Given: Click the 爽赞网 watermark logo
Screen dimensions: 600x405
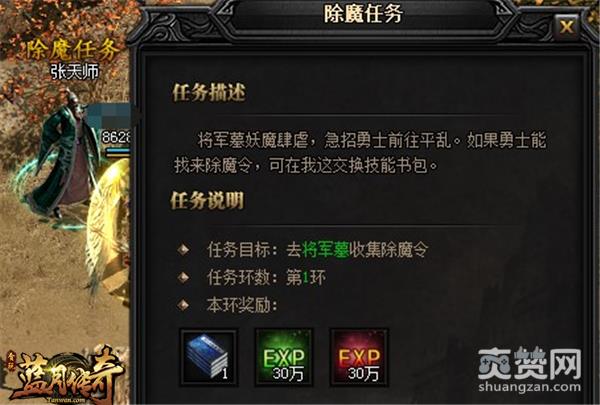Looking at the screenshot, I should (530, 364).
